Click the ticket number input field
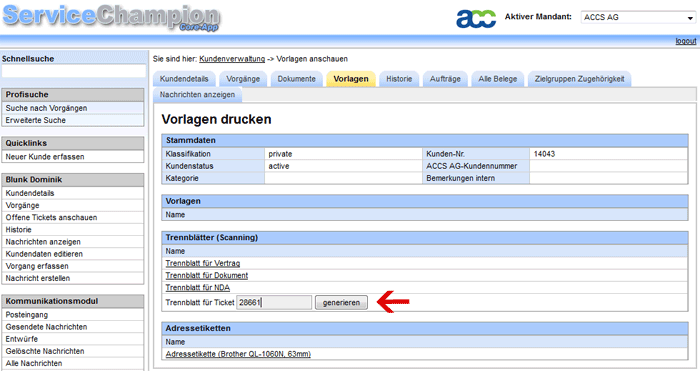 click(x=274, y=302)
